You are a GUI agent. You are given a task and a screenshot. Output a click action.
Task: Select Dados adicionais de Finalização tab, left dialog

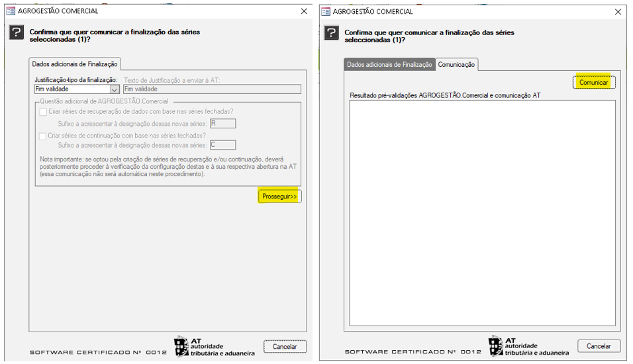(x=75, y=64)
